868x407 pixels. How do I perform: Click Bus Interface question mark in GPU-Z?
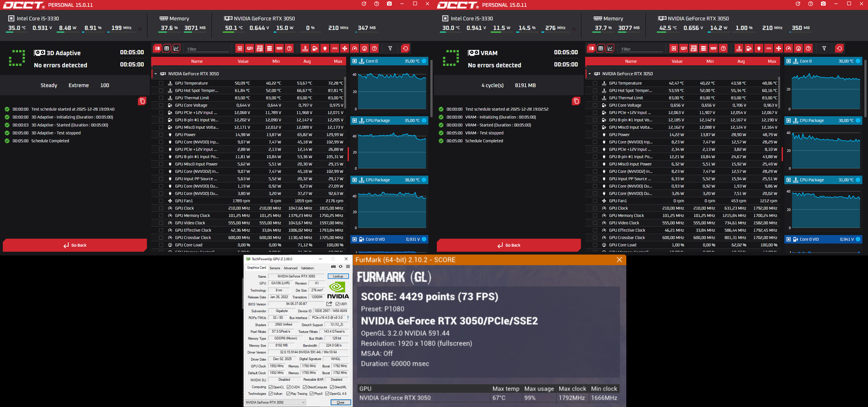tap(348, 317)
